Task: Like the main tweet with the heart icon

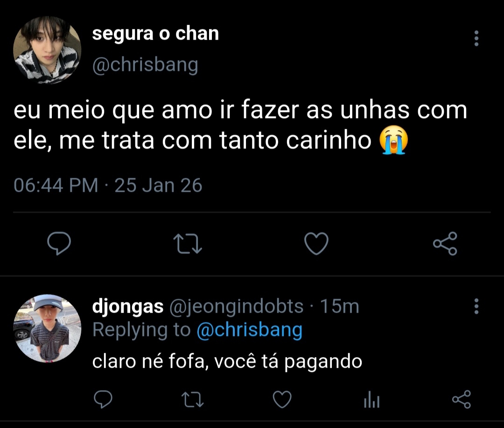Action: 316,243
